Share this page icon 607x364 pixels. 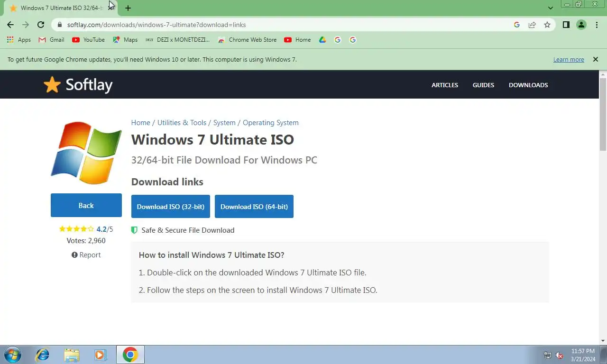(532, 25)
